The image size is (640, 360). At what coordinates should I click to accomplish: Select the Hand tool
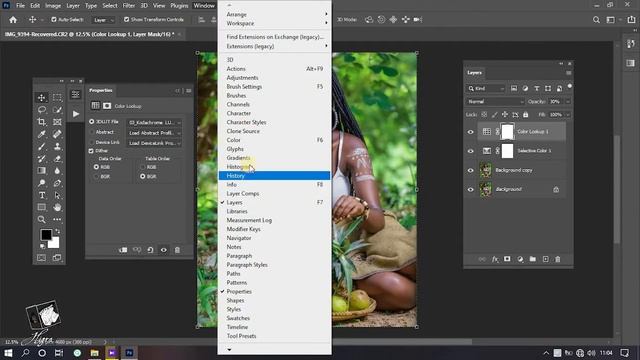click(57, 207)
